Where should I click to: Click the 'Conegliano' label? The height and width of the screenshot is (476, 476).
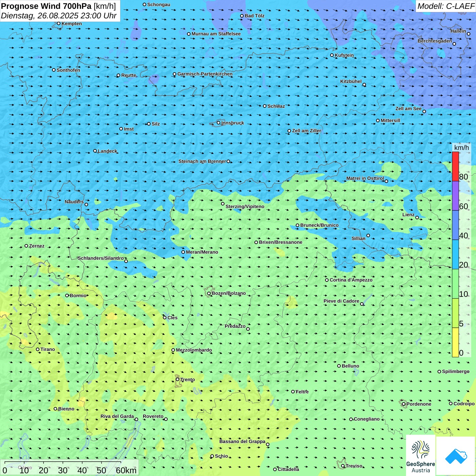(367, 419)
